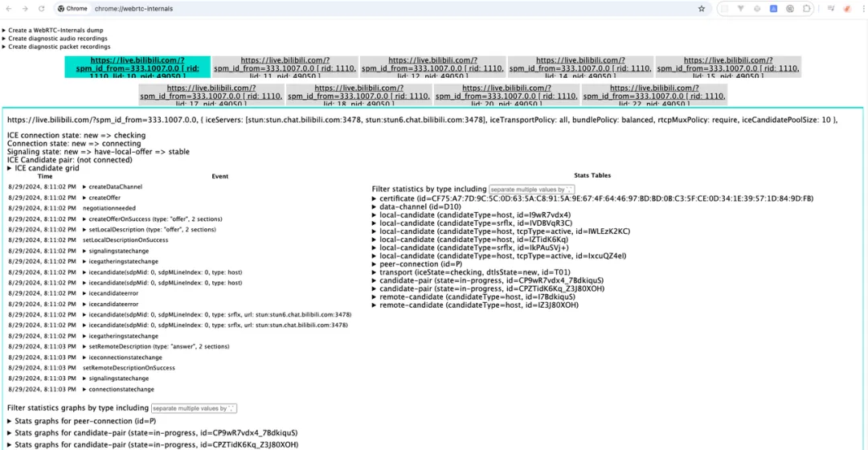Open the extensions puzzle icon

point(807,9)
